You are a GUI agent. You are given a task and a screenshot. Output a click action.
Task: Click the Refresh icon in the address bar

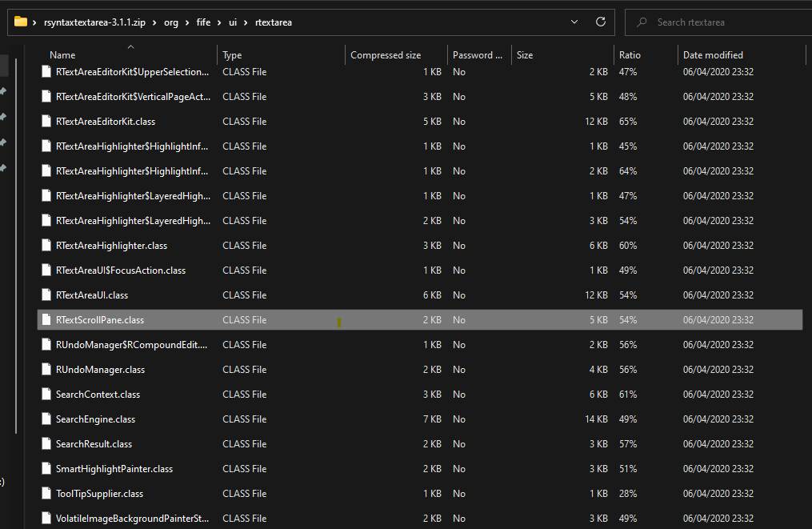pyautogui.click(x=601, y=22)
